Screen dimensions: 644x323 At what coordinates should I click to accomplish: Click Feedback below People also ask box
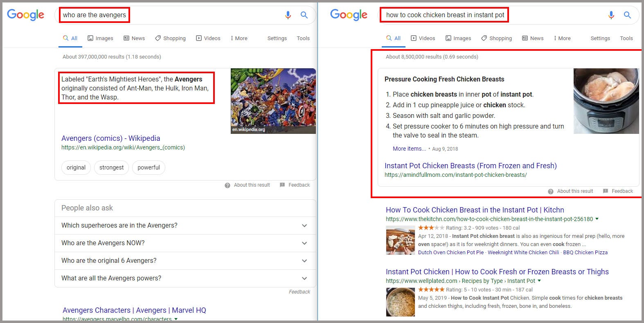pyautogui.click(x=299, y=292)
